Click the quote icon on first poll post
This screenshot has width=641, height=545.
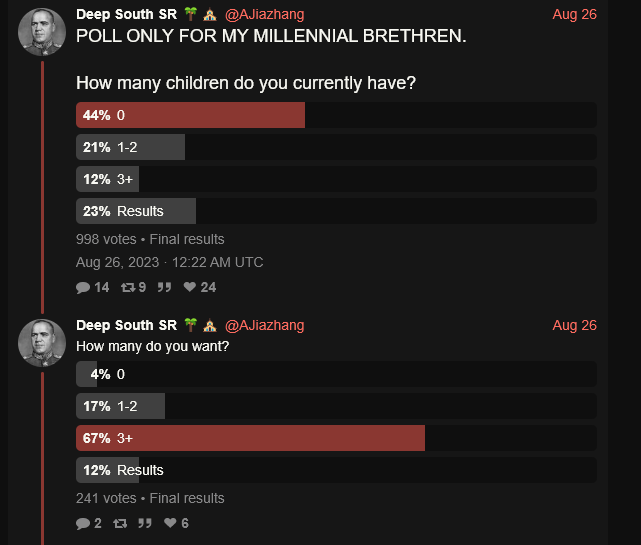[x=165, y=288]
